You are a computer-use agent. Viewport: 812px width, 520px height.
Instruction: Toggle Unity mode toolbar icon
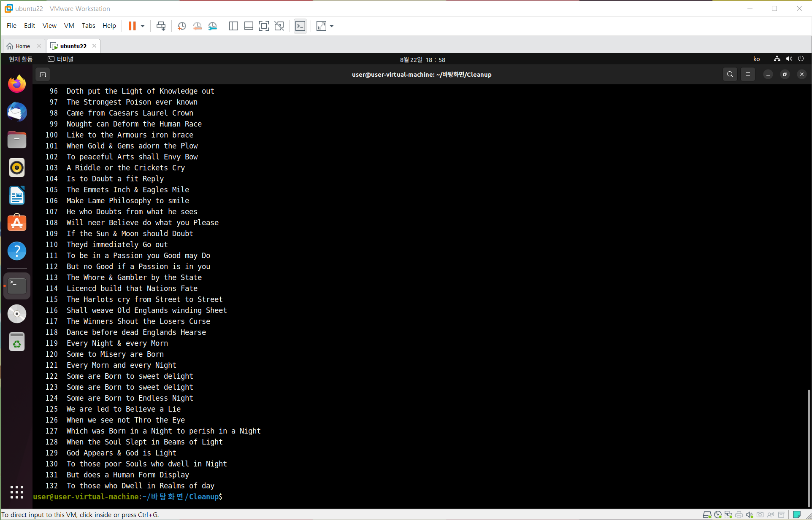279,26
